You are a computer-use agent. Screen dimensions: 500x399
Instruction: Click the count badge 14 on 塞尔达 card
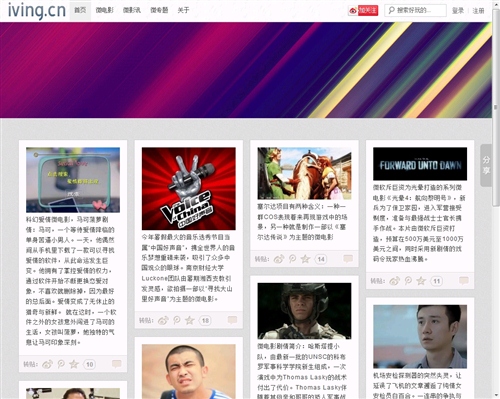point(321,259)
